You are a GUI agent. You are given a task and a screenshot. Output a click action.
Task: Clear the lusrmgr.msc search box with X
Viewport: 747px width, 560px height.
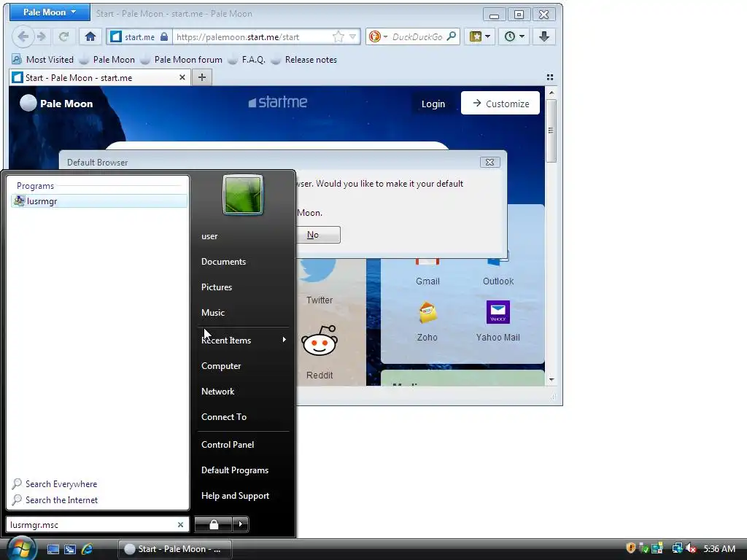180,525
